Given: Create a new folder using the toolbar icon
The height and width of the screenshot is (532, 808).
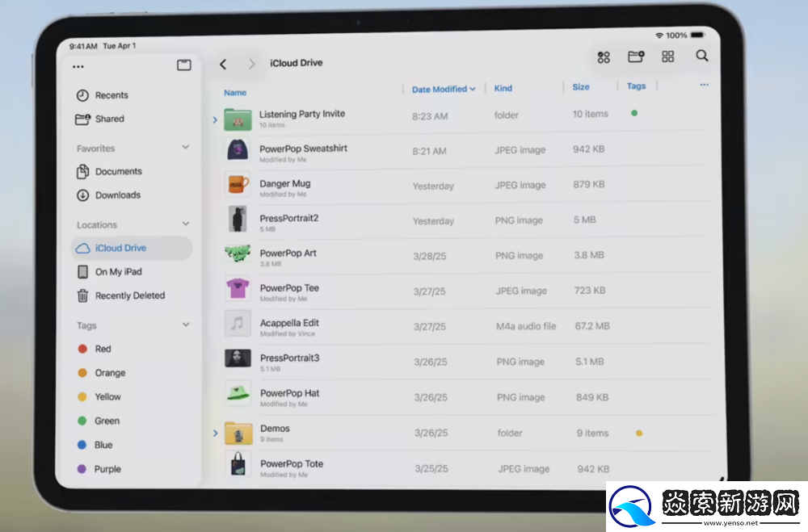Looking at the screenshot, I should point(636,56).
